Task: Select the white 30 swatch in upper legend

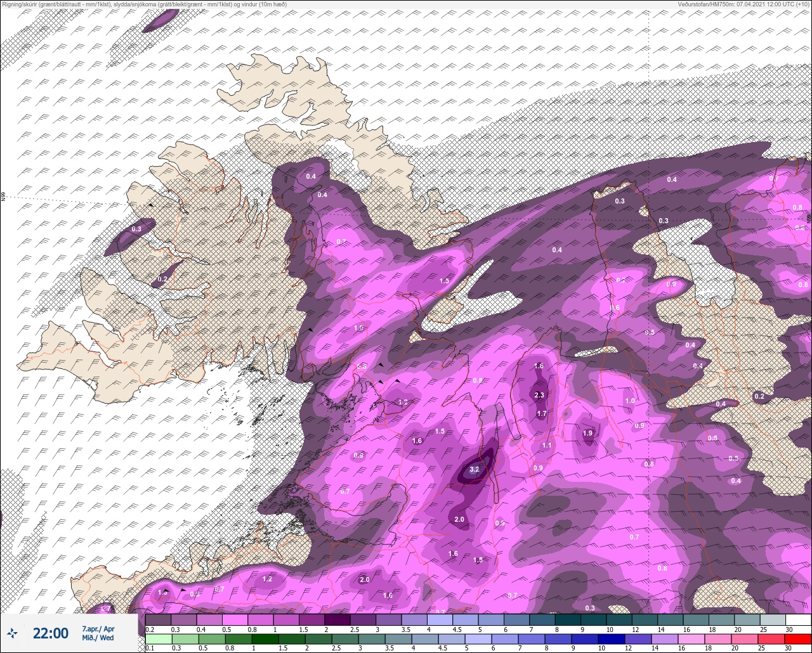Action: 798,619
